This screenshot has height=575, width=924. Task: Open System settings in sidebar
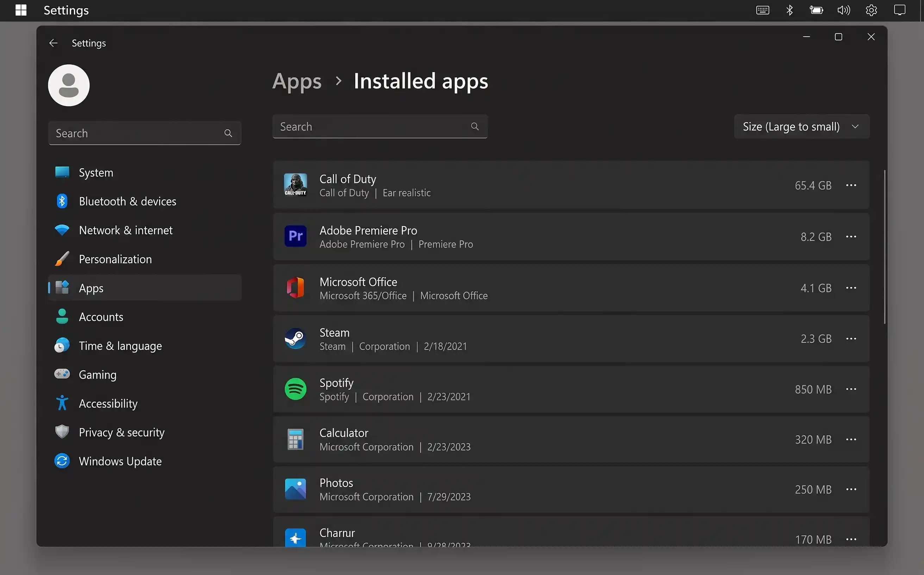pyautogui.click(x=145, y=173)
